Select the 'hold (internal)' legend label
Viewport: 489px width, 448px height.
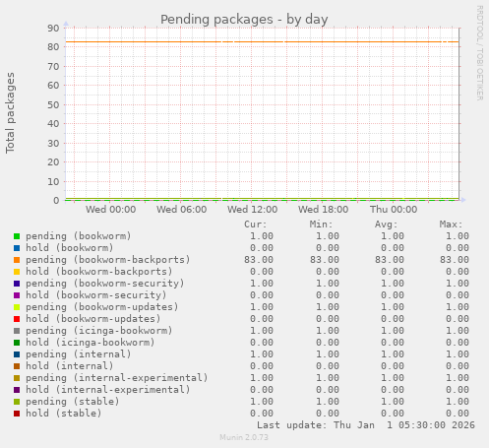70,366
